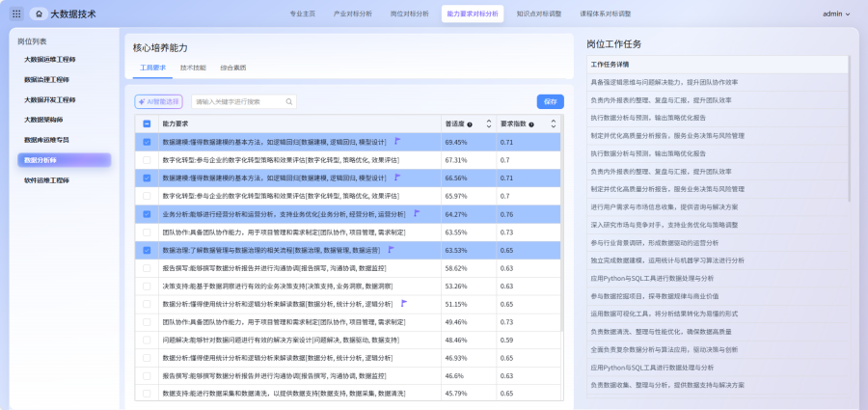Open the app grid menu icon
Image resolution: width=868 pixels, height=410 pixels.
pos(15,14)
